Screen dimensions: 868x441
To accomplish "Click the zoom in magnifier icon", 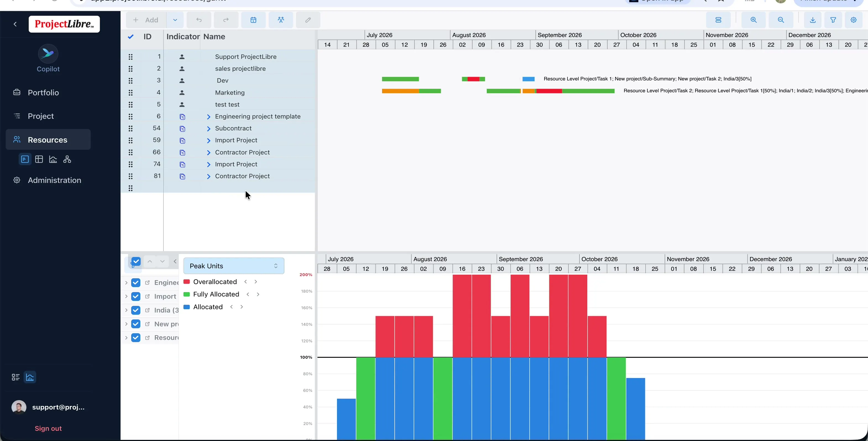I will pyautogui.click(x=754, y=20).
